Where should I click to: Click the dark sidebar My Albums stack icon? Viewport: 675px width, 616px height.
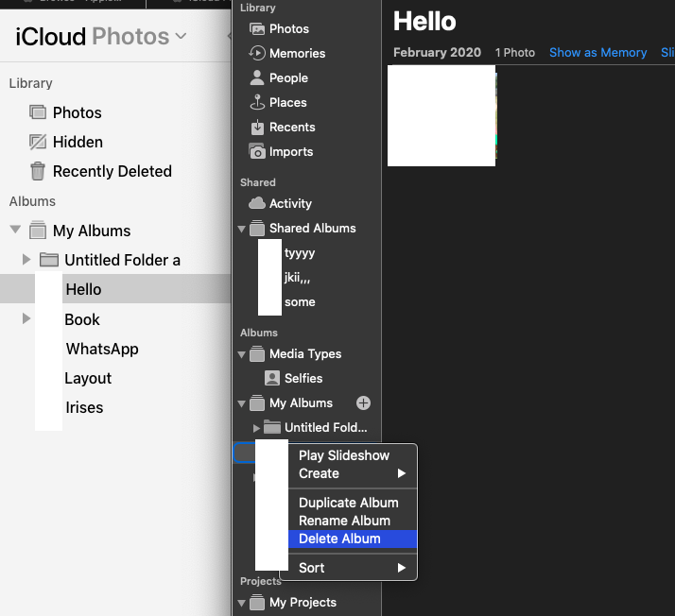[257, 403]
